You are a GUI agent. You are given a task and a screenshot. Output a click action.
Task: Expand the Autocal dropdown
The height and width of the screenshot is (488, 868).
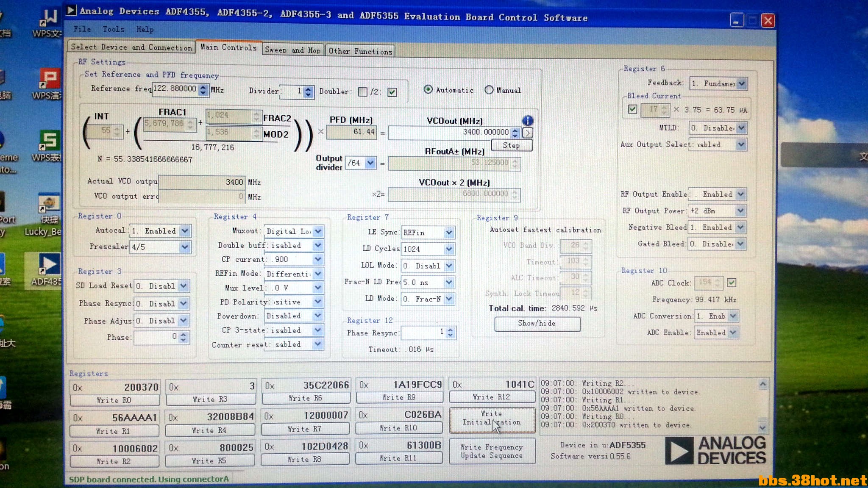tap(185, 231)
